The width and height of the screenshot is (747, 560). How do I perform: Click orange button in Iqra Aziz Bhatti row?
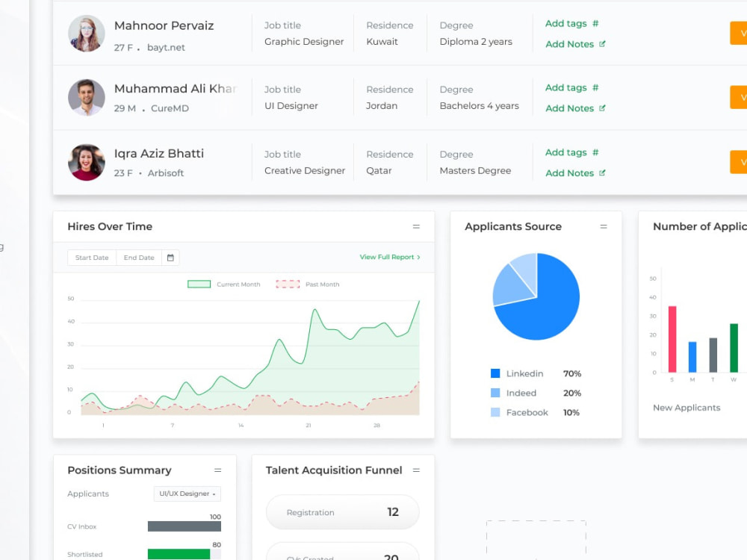(x=739, y=162)
